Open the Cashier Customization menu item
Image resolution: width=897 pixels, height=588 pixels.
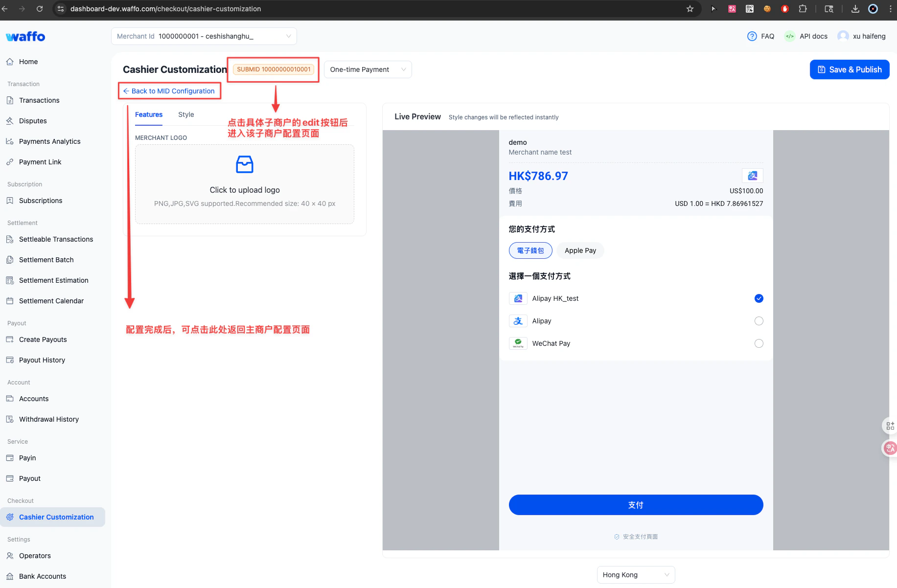(x=53, y=517)
